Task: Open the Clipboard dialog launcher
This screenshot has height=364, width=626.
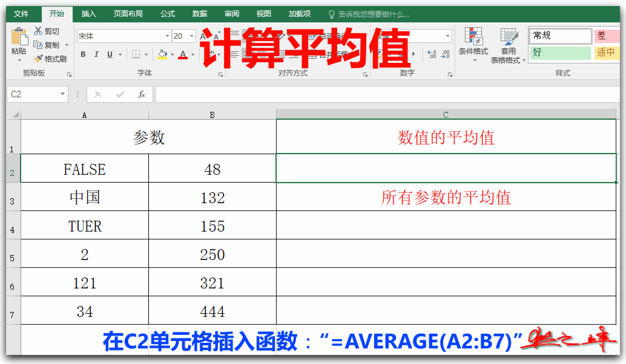Action: coord(69,74)
